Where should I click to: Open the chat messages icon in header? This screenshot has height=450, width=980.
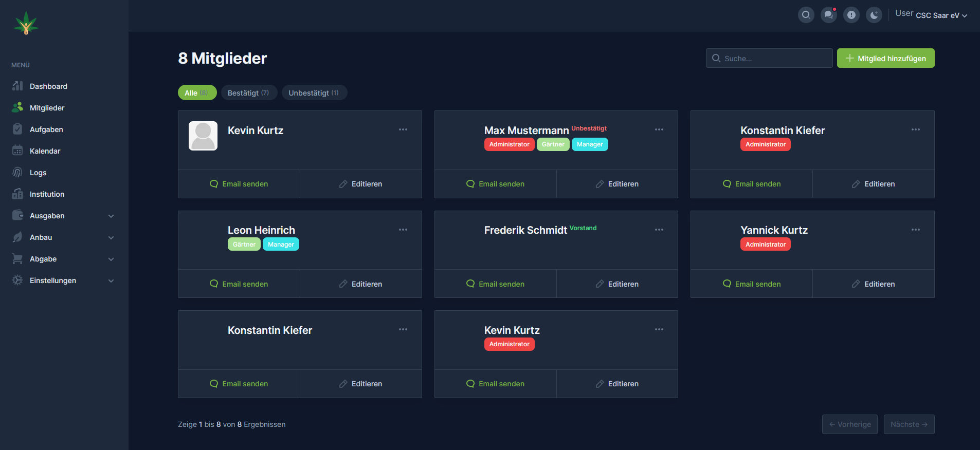829,15
